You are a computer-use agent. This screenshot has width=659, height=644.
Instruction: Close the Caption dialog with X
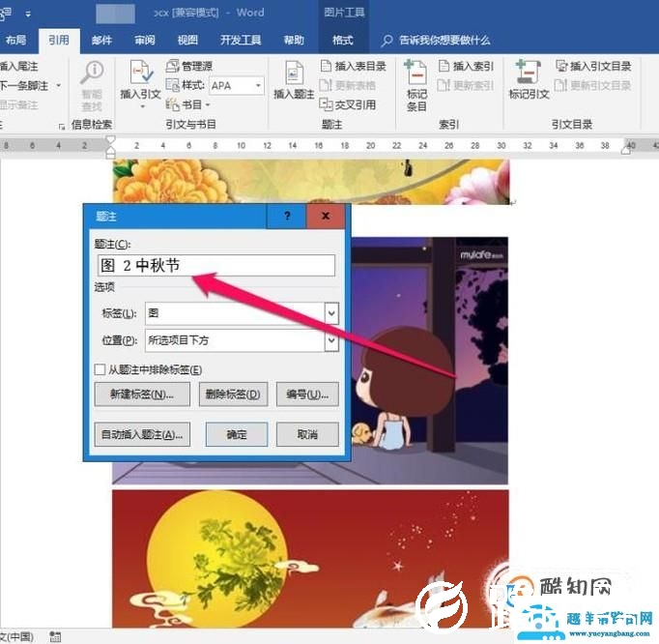(326, 217)
